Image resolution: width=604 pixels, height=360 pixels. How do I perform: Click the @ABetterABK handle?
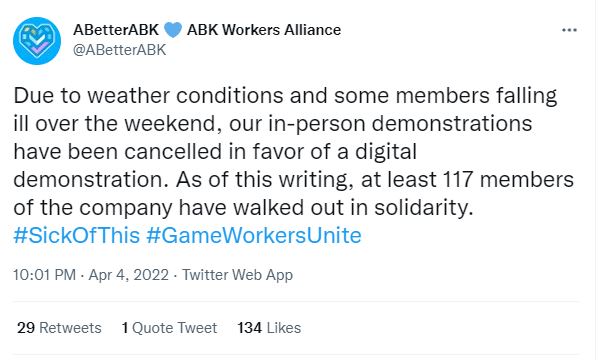[x=120, y=50]
